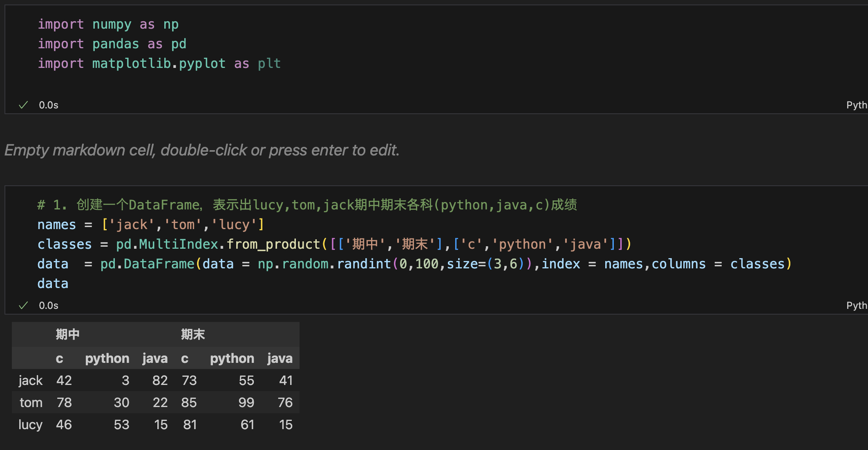
Task: Click the 'lucy' row index label
Action: [x=30, y=425]
